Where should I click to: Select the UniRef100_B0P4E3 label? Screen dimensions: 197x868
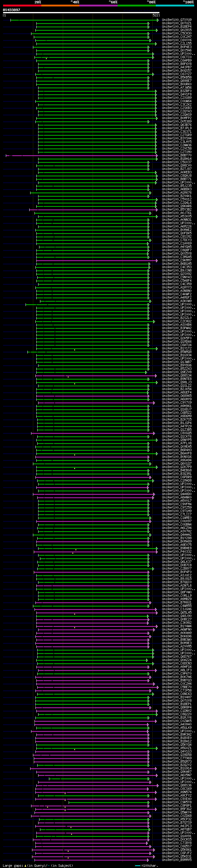[x=177, y=47]
